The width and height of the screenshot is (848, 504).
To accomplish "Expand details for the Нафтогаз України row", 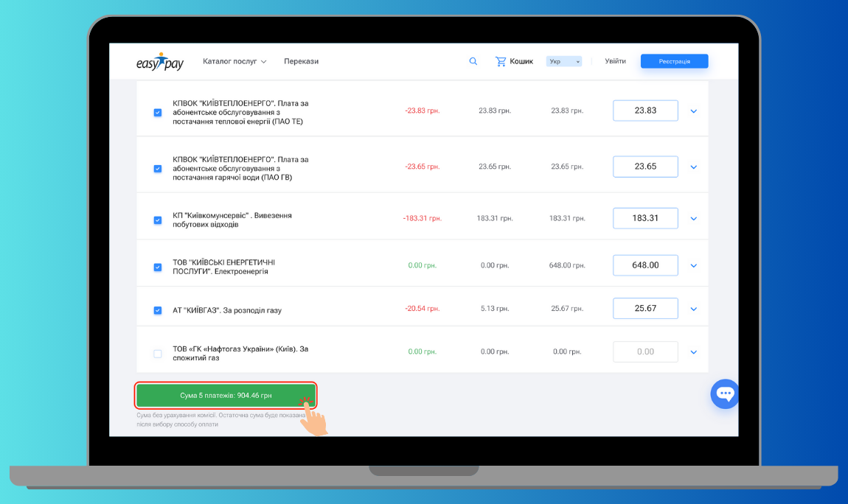I will (693, 352).
